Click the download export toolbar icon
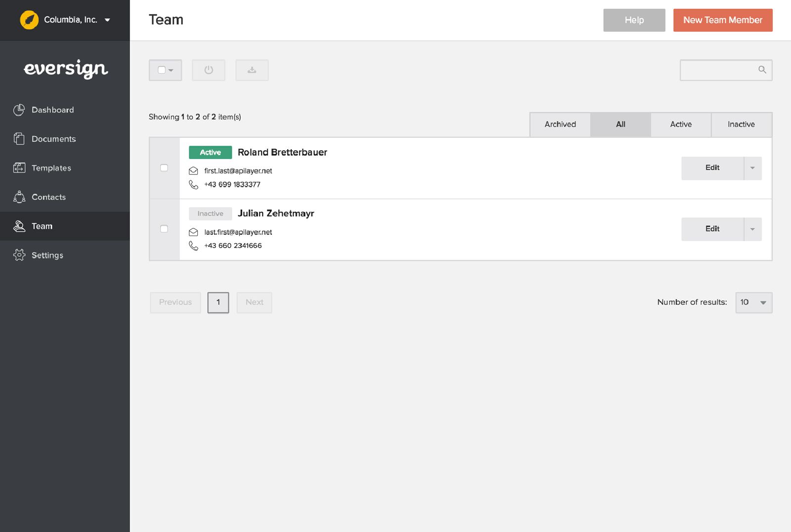791x532 pixels. [252, 70]
